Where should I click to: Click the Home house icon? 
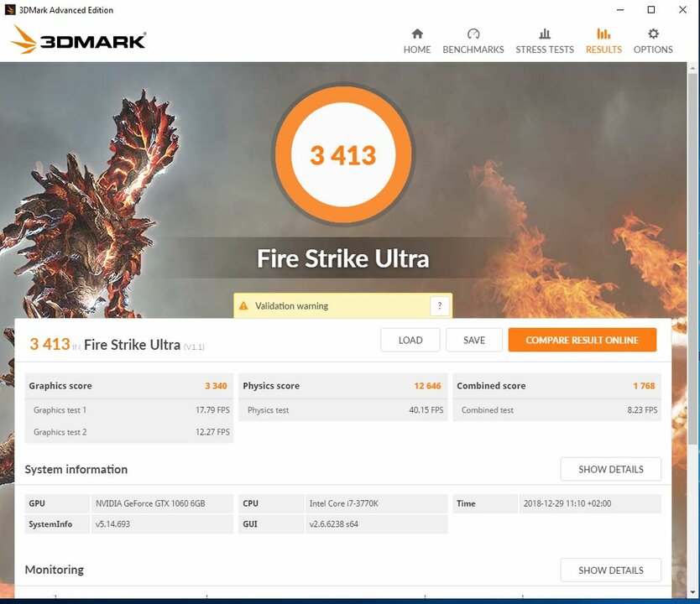tap(417, 34)
